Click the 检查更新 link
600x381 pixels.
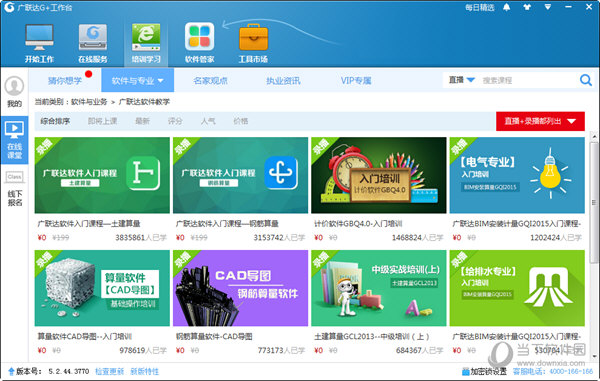click(109, 371)
